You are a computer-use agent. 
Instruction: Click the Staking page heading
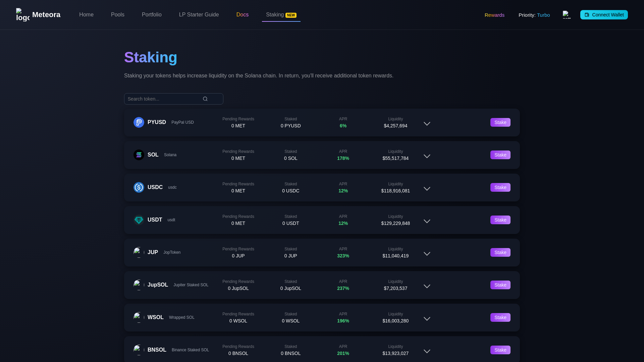tap(151, 57)
